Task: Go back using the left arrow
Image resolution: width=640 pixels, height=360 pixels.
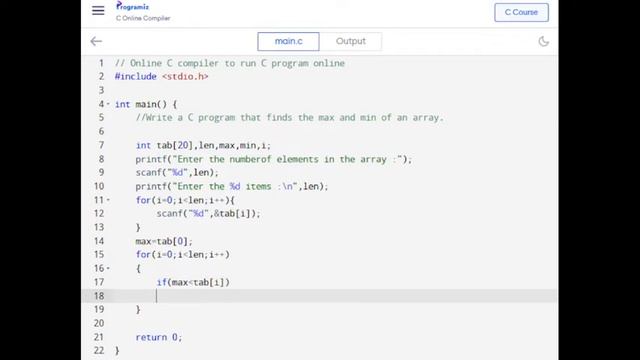Action: 96,41
